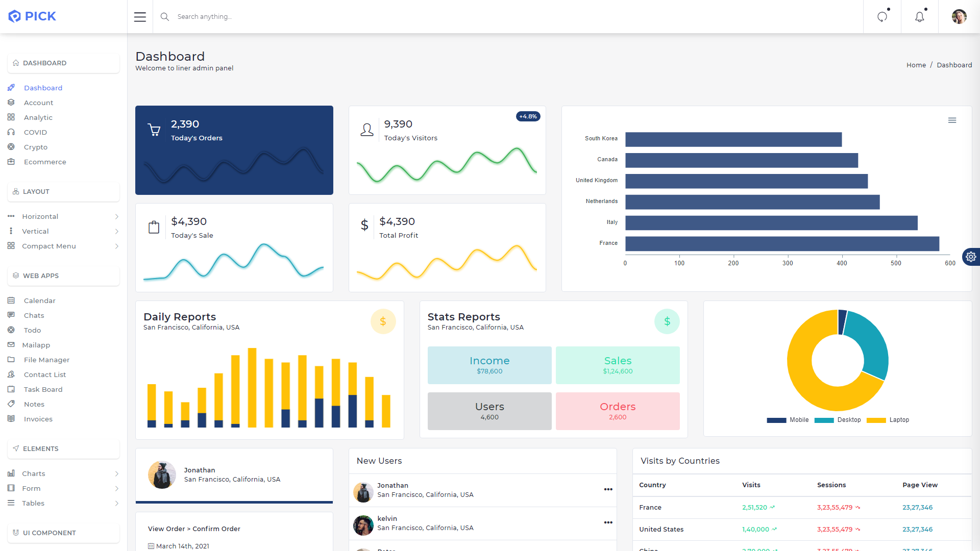Click the user icon in Visitors card
980x551 pixels.
(366, 130)
